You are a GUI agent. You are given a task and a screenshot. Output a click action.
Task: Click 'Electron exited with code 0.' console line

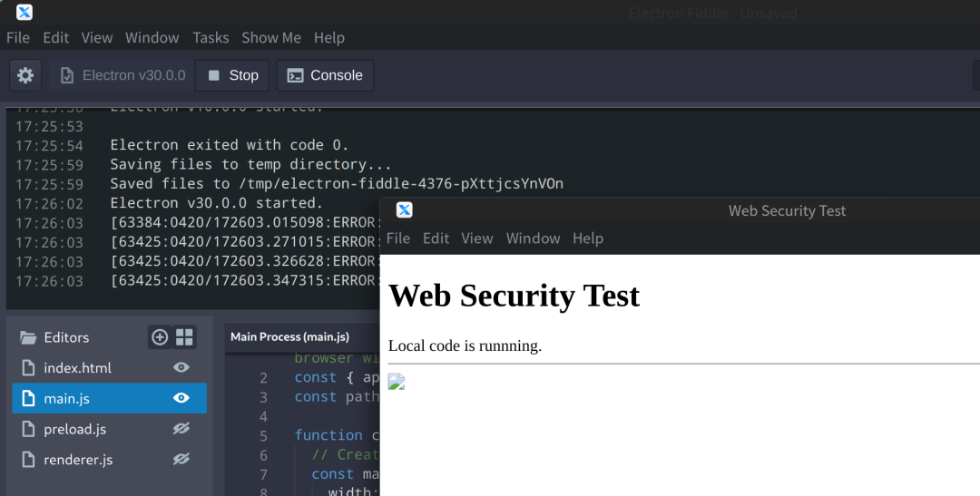[230, 145]
